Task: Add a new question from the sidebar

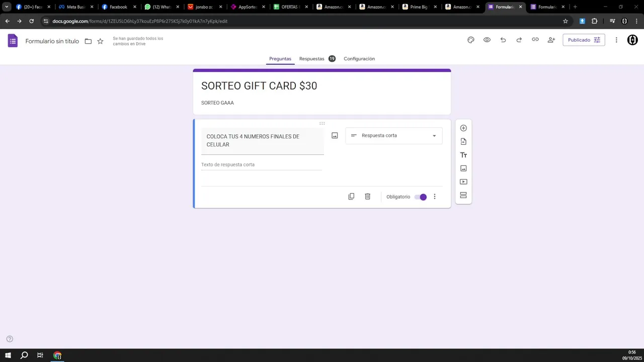Action: 463,128
